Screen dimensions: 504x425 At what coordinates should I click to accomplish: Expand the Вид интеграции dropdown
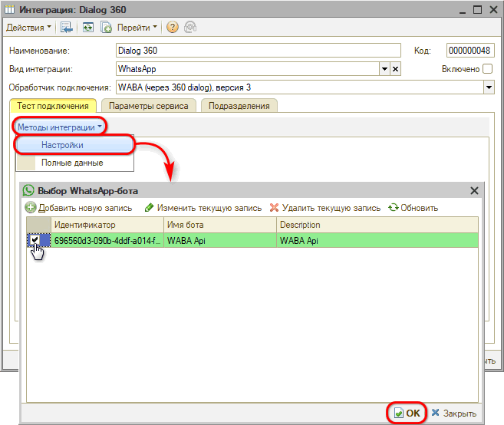[x=384, y=69]
